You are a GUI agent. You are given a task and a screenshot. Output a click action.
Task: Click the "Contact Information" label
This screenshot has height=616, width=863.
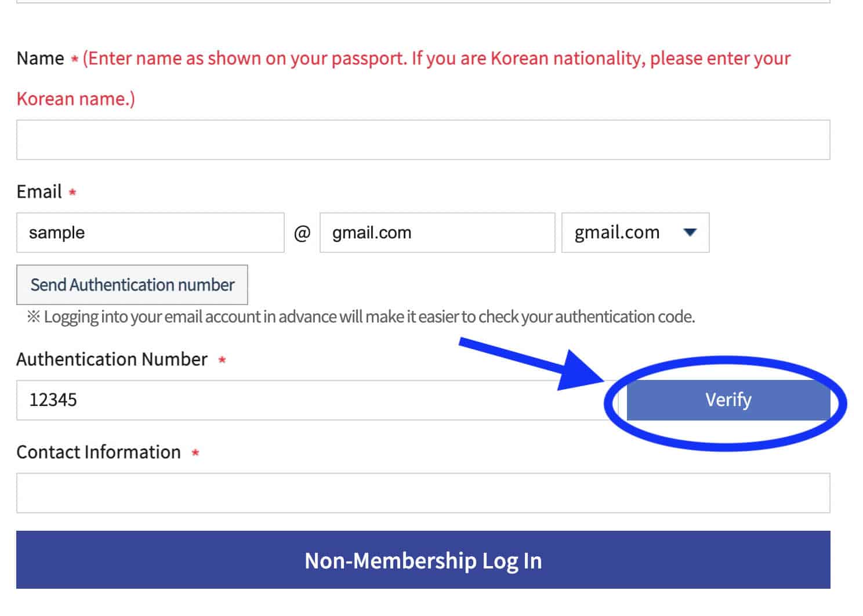[x=99, y=452]
